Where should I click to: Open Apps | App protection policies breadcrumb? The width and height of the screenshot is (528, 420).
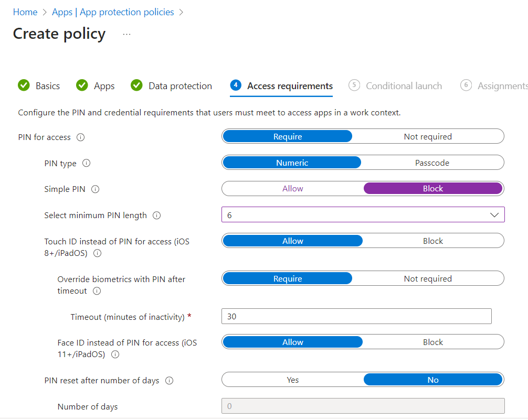[113, 12]
